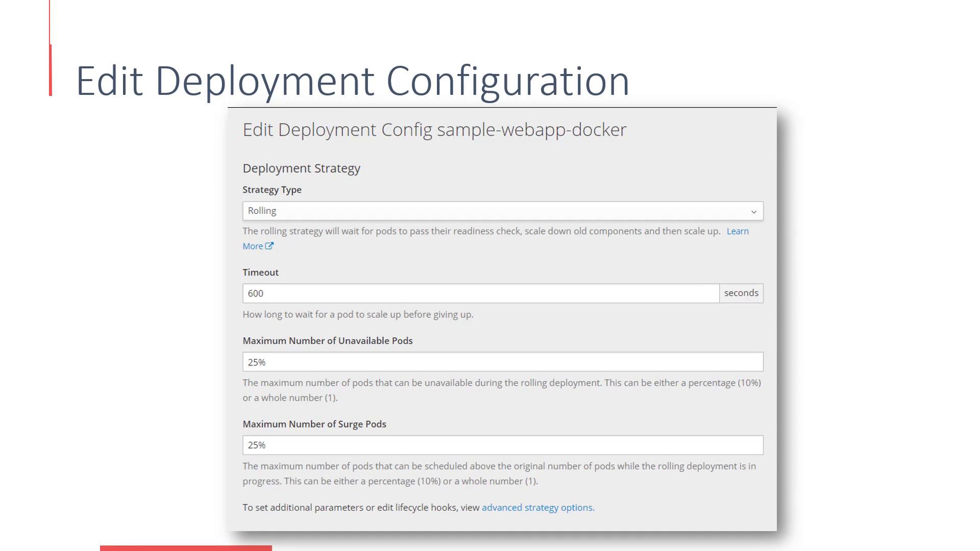The height and width of the screenshot is (551, 980).
Task: Click the Deployment Strategy section heading
Action: pos(301,168)
